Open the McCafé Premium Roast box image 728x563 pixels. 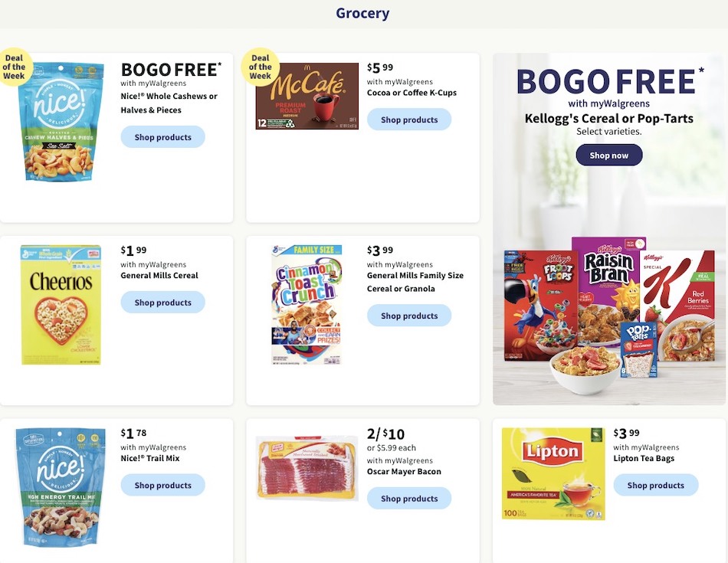point(307,96)
